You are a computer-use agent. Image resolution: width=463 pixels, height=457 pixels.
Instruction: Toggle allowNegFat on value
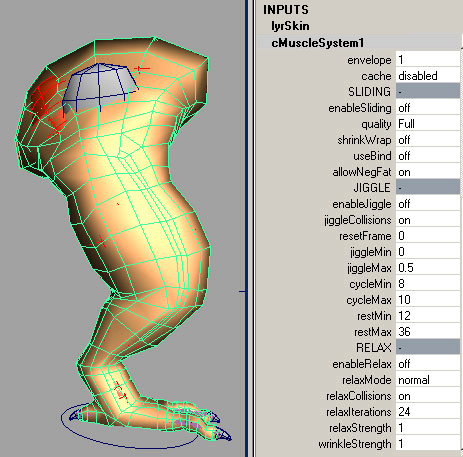(x=428, y=172)
